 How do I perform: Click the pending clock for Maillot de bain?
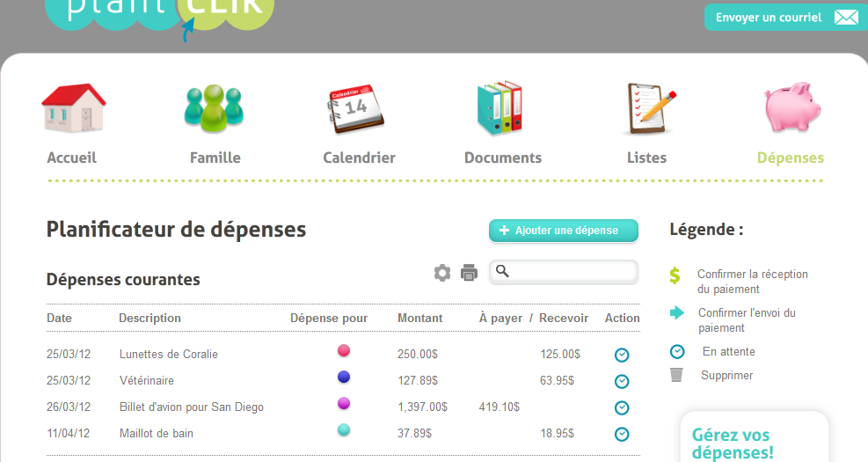point(622,434)
